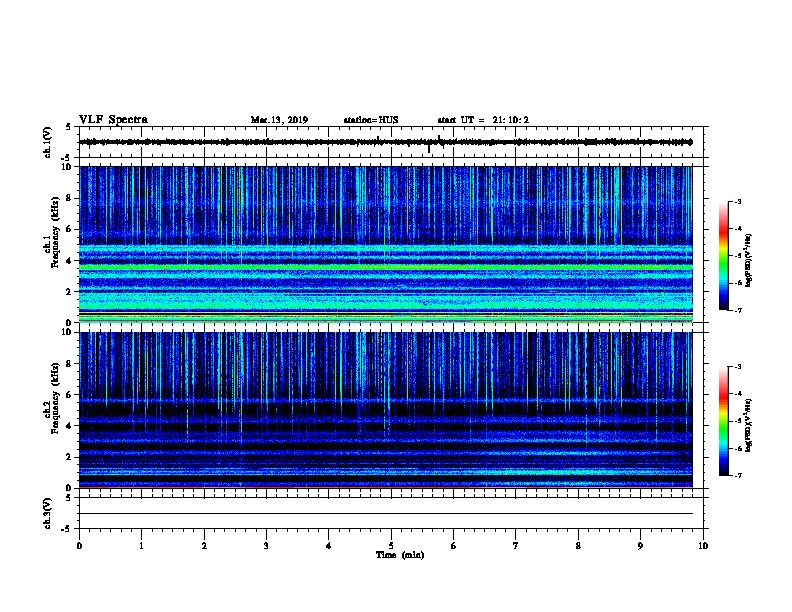Click the "8" tick on the time axis
The width and height of the screenshot is (792, 612).
[x=578, y=546]
